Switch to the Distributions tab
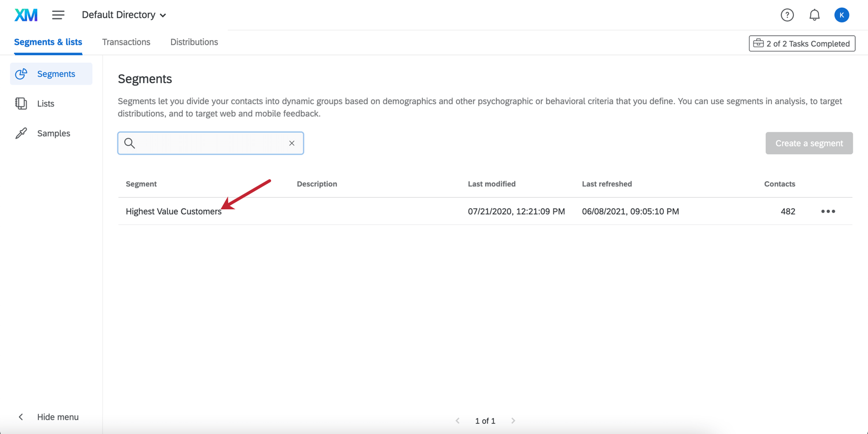The height and width of the screenshot is (434, 868). tap(194, 42)
